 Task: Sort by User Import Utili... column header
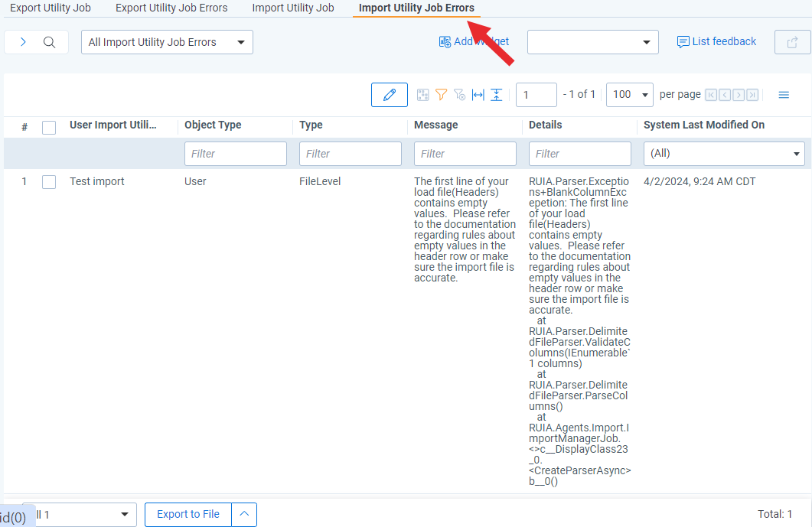pyautogui.click(x=113, y=125)
